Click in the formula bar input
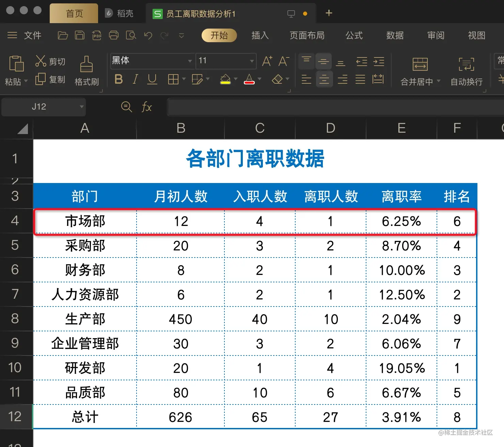This screenshot has width=504, height=447. [x=335, y=107]
